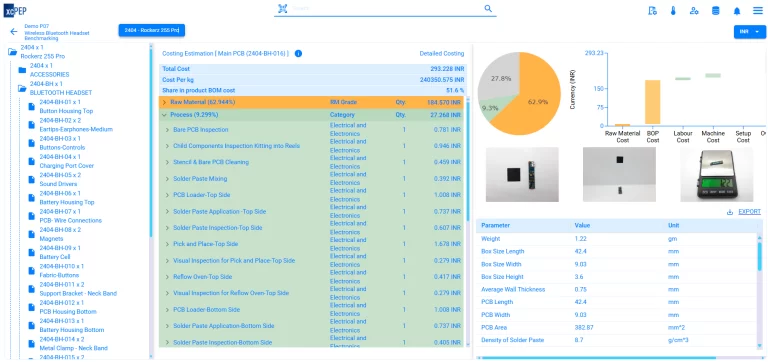Click the 2404 - Rockerz 255 Pro button

(152, 30)
